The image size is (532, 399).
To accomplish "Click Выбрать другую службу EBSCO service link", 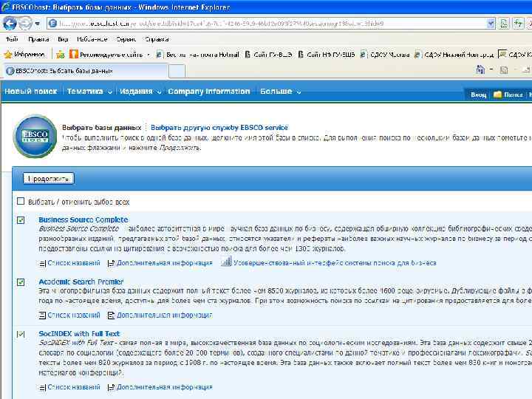I will (x=219, y=128).
